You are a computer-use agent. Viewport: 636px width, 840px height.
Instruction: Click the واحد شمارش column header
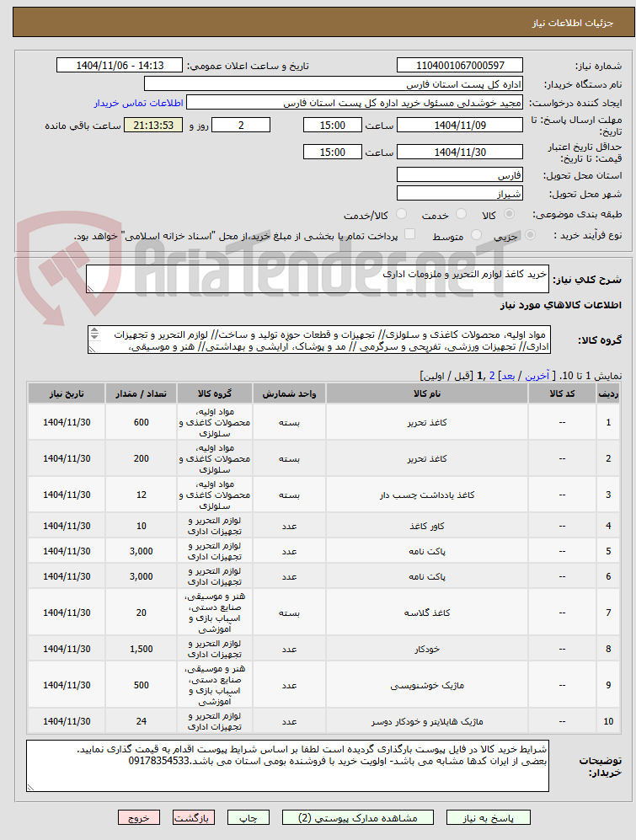click(289, 393)
